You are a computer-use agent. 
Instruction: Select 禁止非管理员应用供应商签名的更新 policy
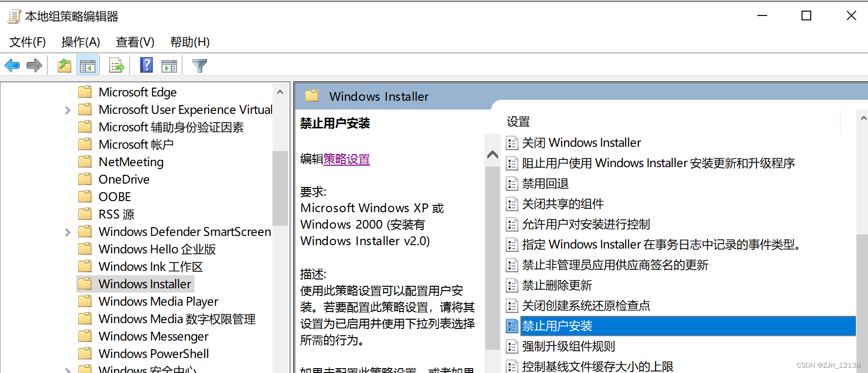pos(615,265)
